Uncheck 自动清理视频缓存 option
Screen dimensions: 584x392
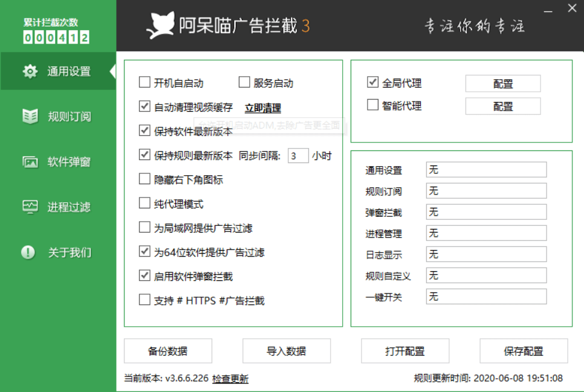coord(144,107)
